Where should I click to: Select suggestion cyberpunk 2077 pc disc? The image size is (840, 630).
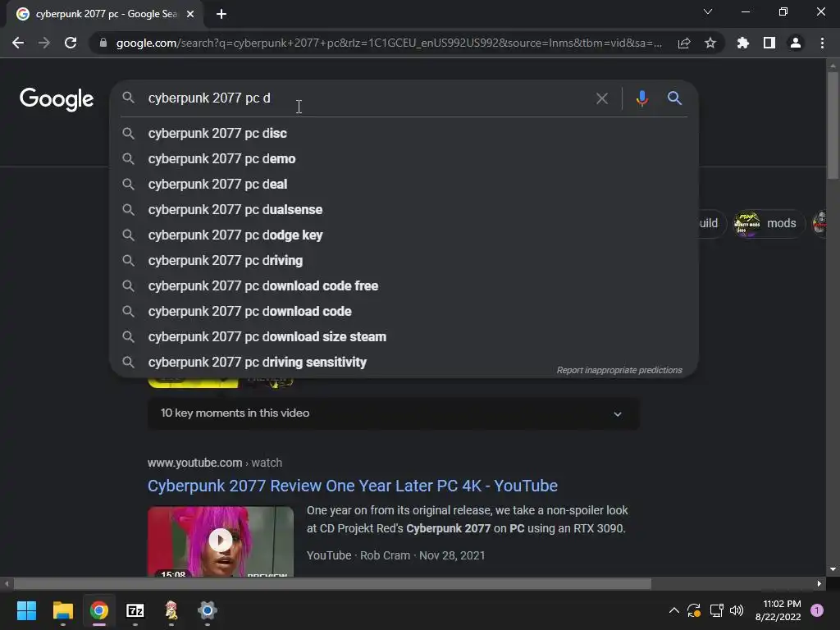tap(404, 134)
